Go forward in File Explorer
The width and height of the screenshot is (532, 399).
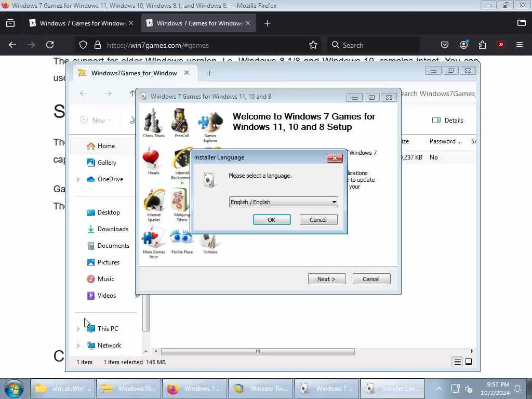click(108, 94)
